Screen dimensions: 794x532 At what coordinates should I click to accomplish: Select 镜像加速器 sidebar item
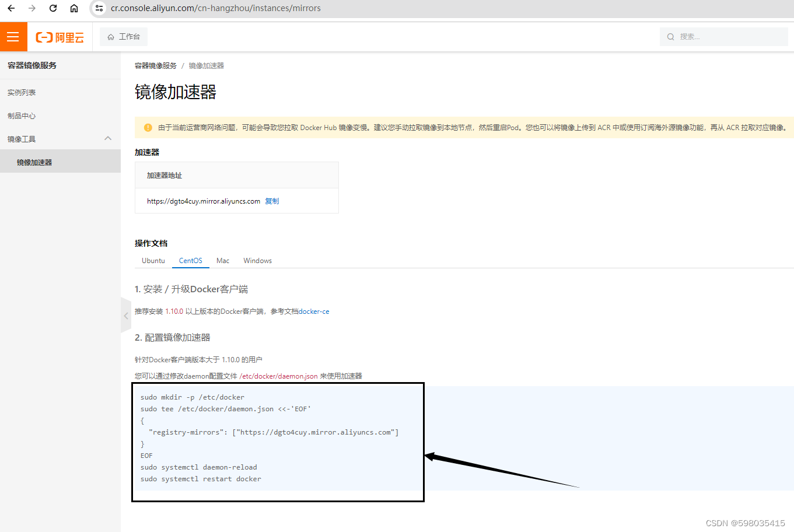coord(60,162)
